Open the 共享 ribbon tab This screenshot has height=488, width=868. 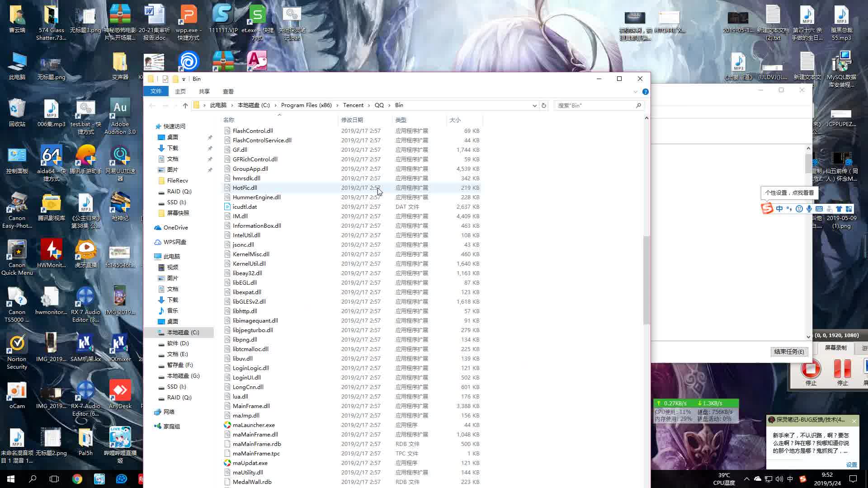click(x=204, y=91)
